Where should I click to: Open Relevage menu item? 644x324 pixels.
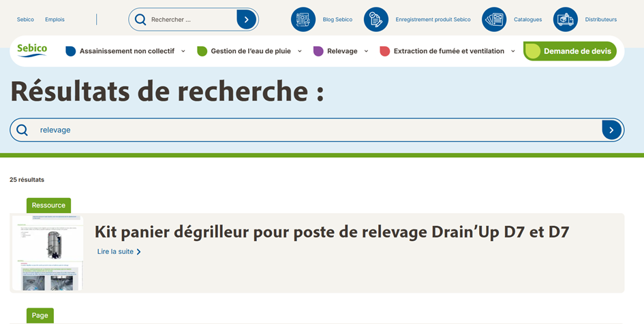342,51
